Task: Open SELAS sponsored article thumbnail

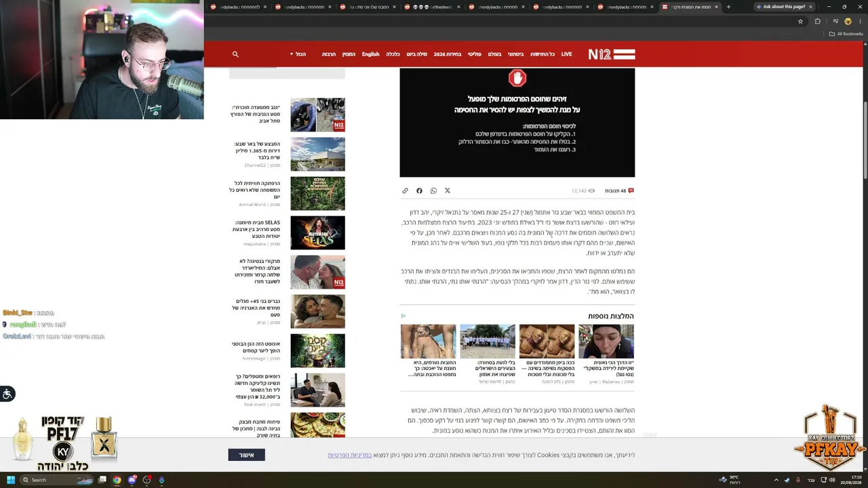Action: (x=317, y=232)
